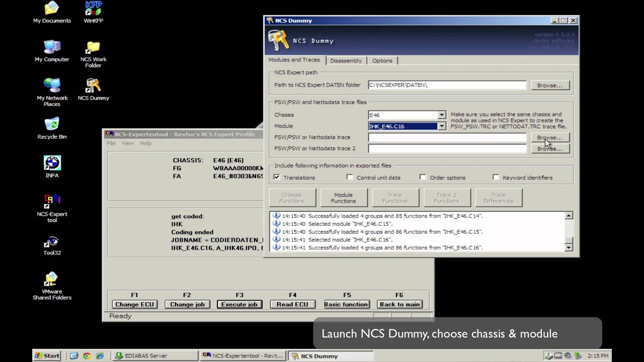Enable the Control unit data checkbox
This screenshot has height=362, width=644.
[x=350, y=177]
